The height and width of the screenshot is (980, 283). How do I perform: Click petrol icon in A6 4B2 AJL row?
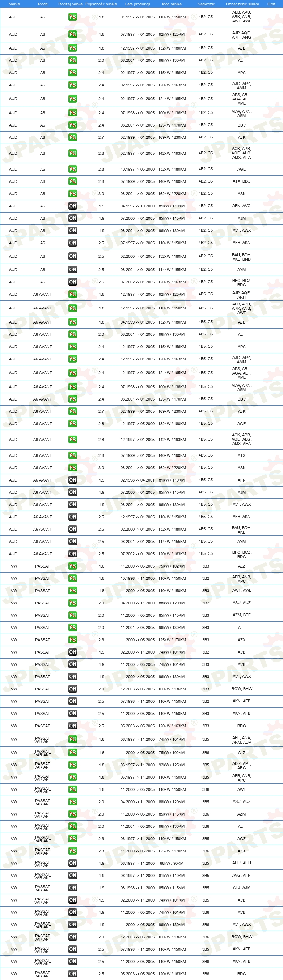pos(72,48)
